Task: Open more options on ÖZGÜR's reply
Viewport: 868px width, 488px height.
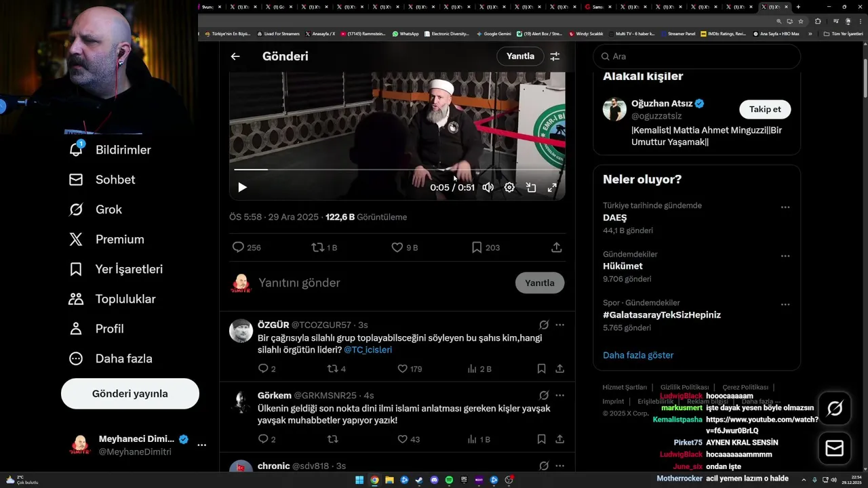Action: coord(559,325)
